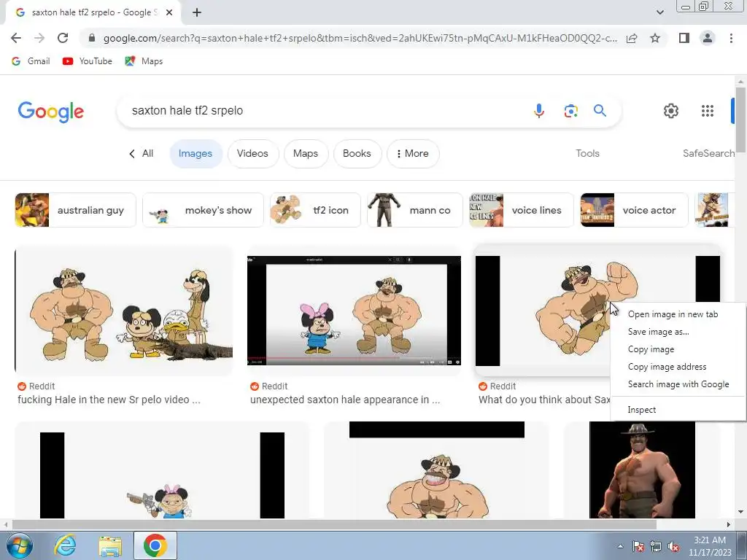
Task: Click the Chrome taskbar icon
Action: [155, 545]
